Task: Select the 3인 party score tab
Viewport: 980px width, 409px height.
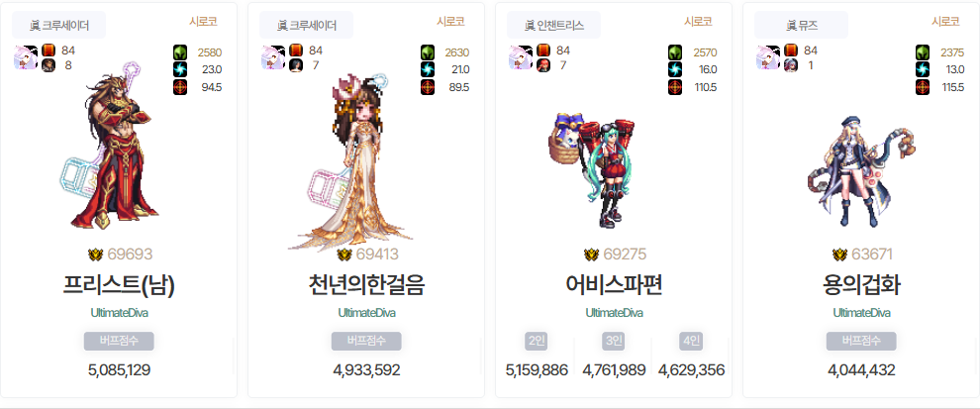Action: 613,341
